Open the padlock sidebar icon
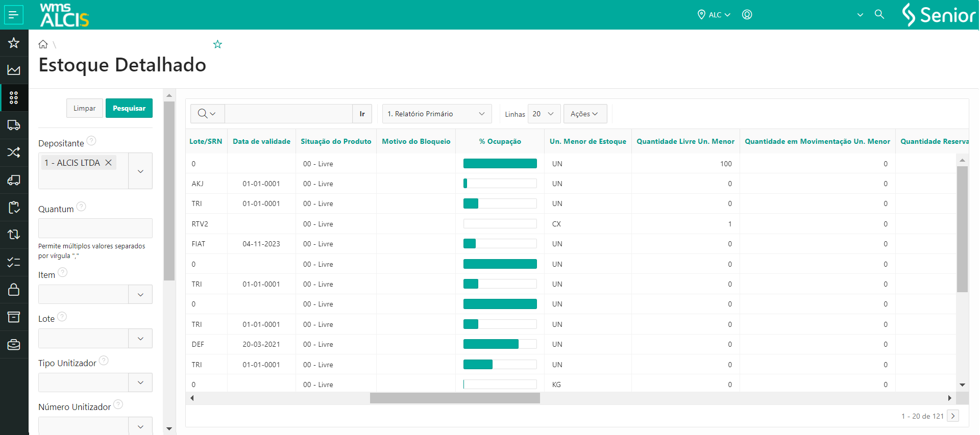Screen dimensions: 980x435 point(14,290)
